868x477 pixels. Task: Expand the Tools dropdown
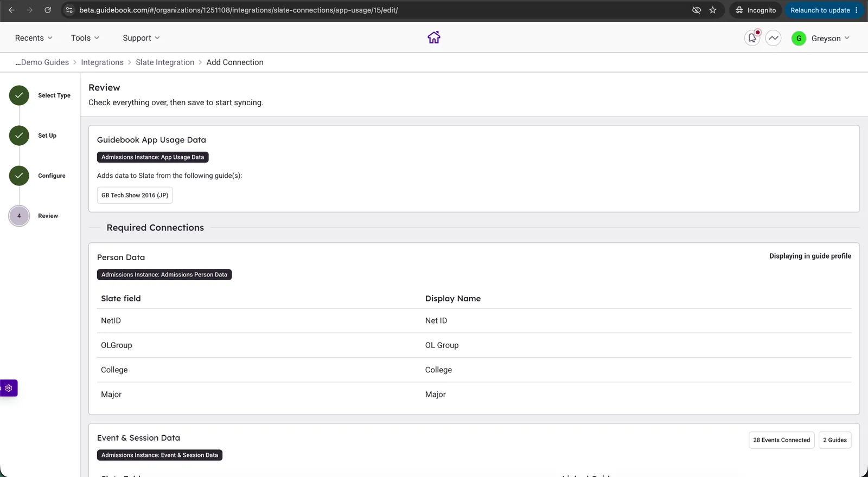click(x=85, y=38)
